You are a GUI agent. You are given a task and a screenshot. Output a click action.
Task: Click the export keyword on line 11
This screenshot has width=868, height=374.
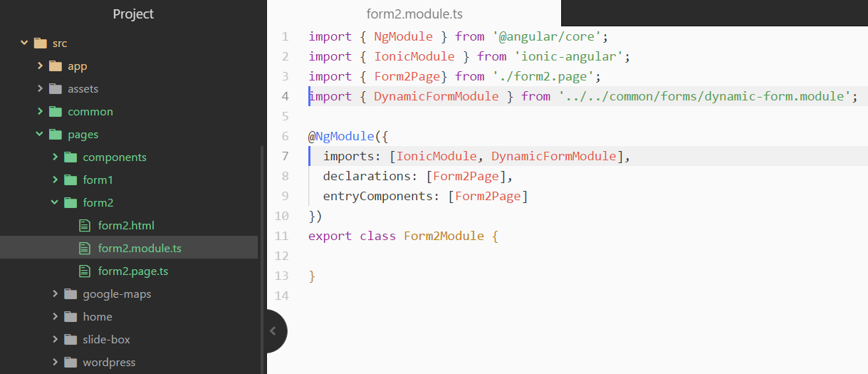pyautogui.click(x=330, y=236)
